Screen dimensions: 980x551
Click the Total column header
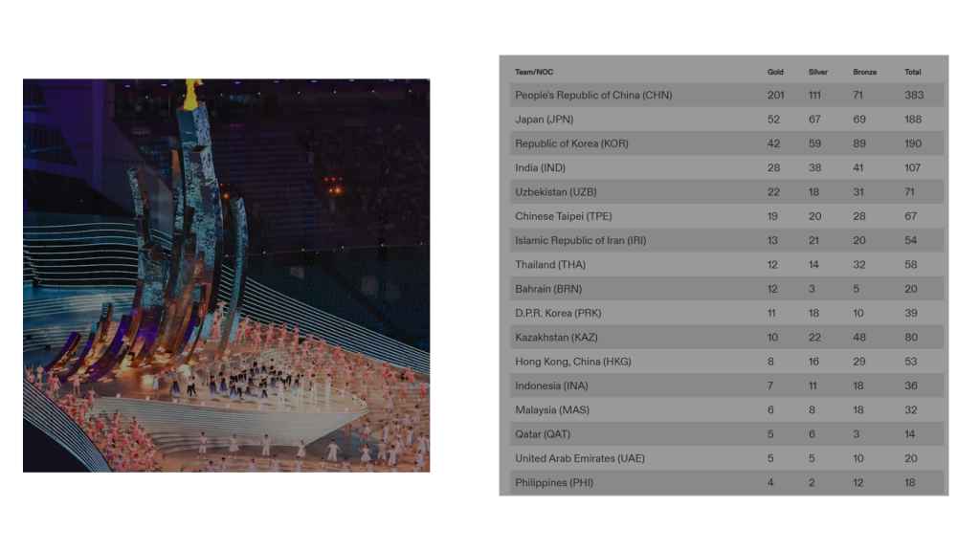click(x=913, y=73)
